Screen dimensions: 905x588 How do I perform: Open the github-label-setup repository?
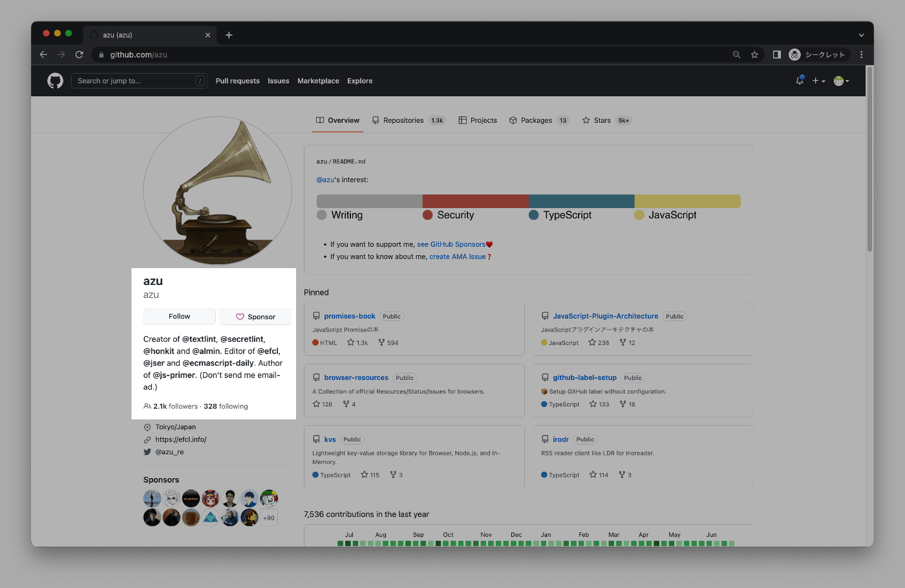coord(584,377)
